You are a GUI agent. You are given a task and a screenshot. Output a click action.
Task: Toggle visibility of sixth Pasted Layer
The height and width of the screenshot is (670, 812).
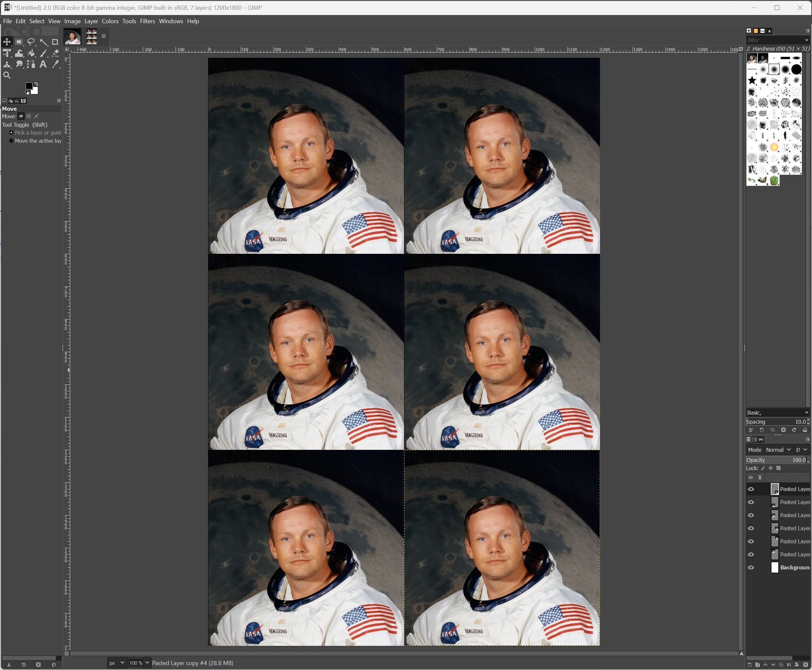(x=751, y=554)
